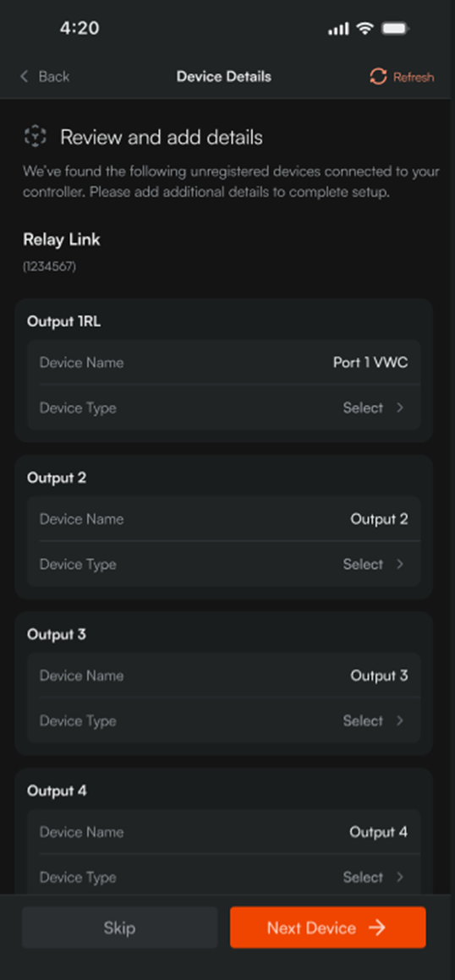Tap the cellular signal bars icon
Viewport: 455px width, 980px height.
click(338, 29)
